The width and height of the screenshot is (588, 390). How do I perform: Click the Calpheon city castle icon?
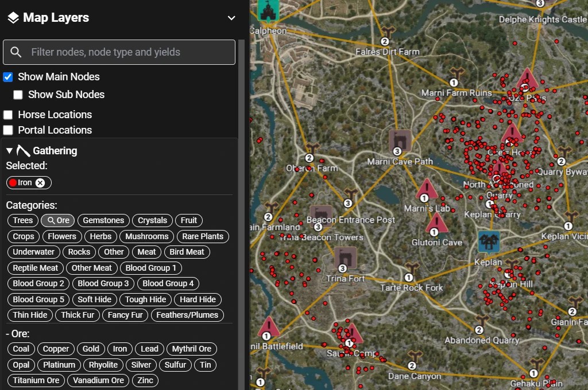click(268, 10)
